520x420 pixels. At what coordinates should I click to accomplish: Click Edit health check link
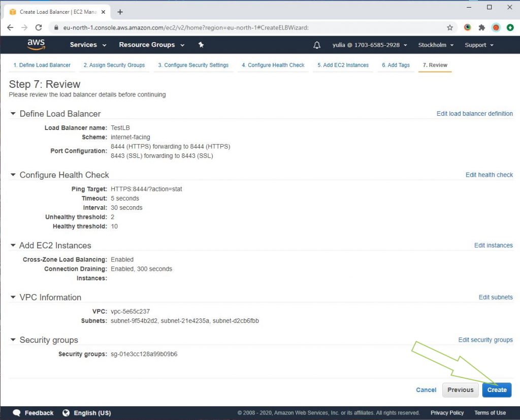(489, 175)
